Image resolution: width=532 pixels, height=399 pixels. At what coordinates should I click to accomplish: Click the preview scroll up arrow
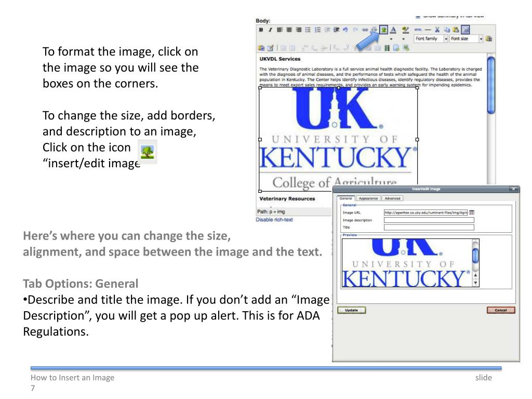475,275
